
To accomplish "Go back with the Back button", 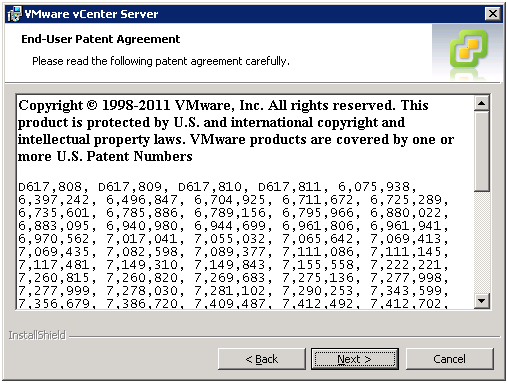I will point(262,359).
